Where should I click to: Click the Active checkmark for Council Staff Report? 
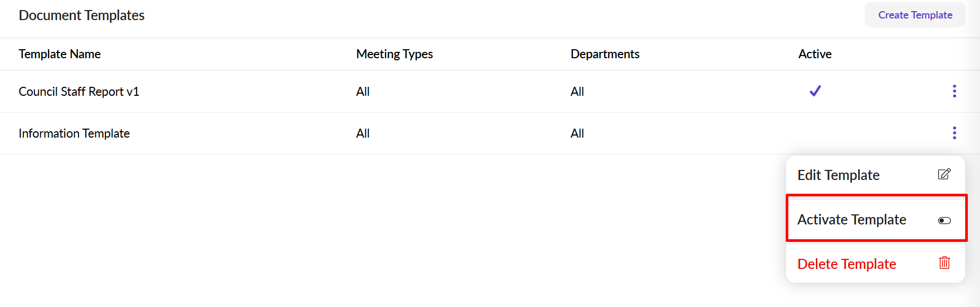(x=815, y=91)
